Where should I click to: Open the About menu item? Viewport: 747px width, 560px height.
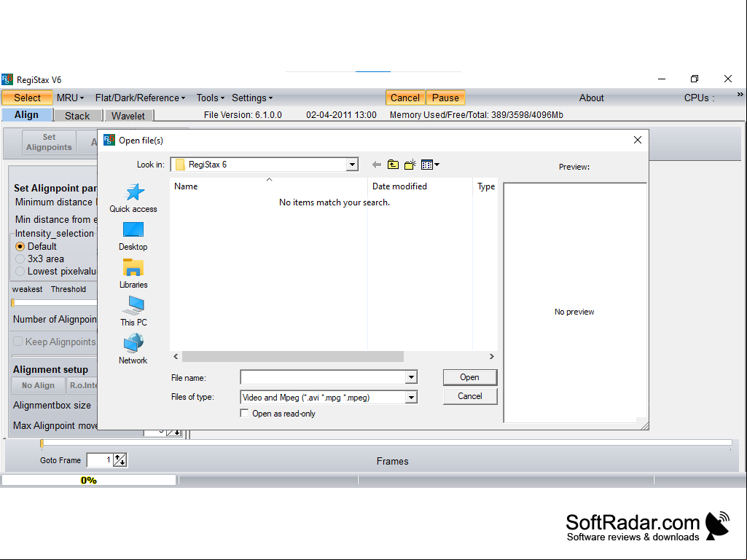click(591, 98)
